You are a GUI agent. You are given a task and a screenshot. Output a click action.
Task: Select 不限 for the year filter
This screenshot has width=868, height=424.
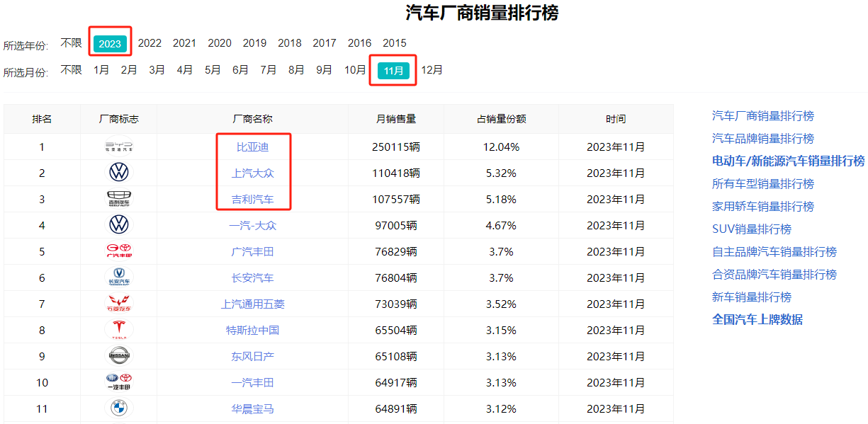click(x=71, y=43)
